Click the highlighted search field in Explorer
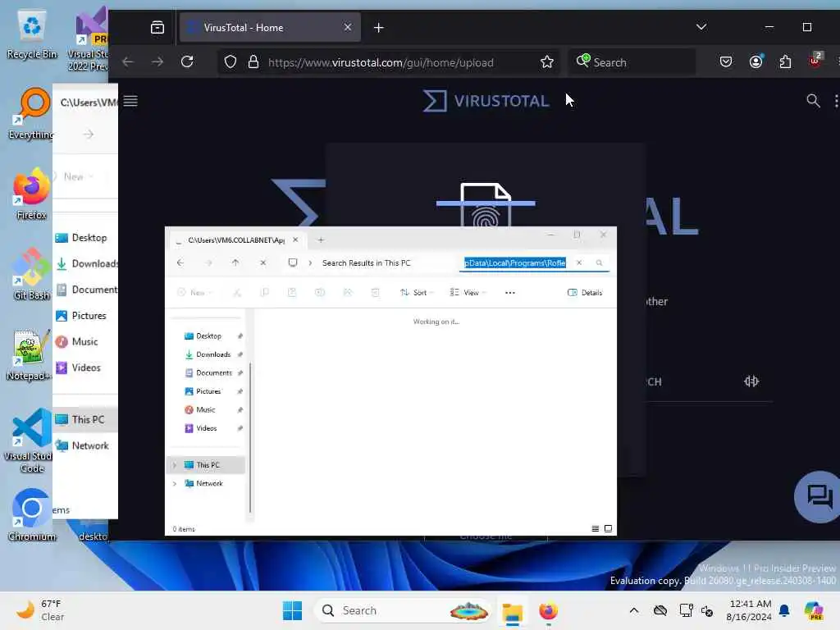 pos(515,262)
